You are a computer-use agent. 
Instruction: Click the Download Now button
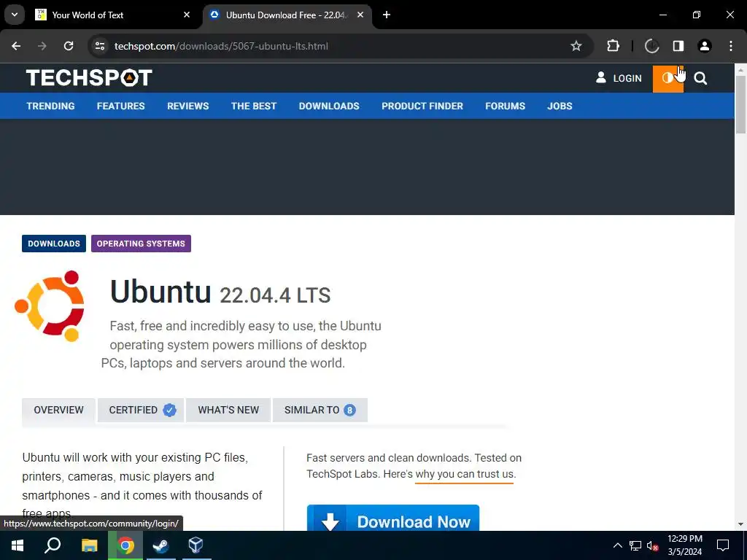pyautogui.click(x=393, y=518)
